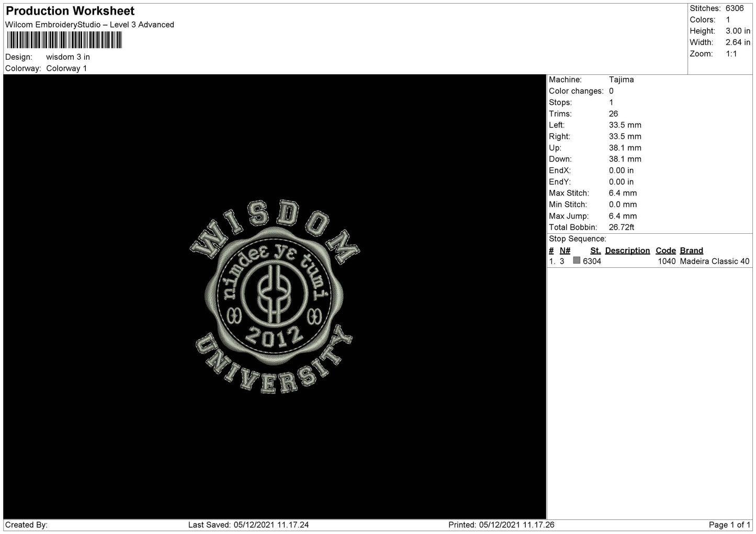The height and width of the screenshot is (534, 756).
Task: Click the design name 'wisdom 3 in'
Action: [68, 57]
